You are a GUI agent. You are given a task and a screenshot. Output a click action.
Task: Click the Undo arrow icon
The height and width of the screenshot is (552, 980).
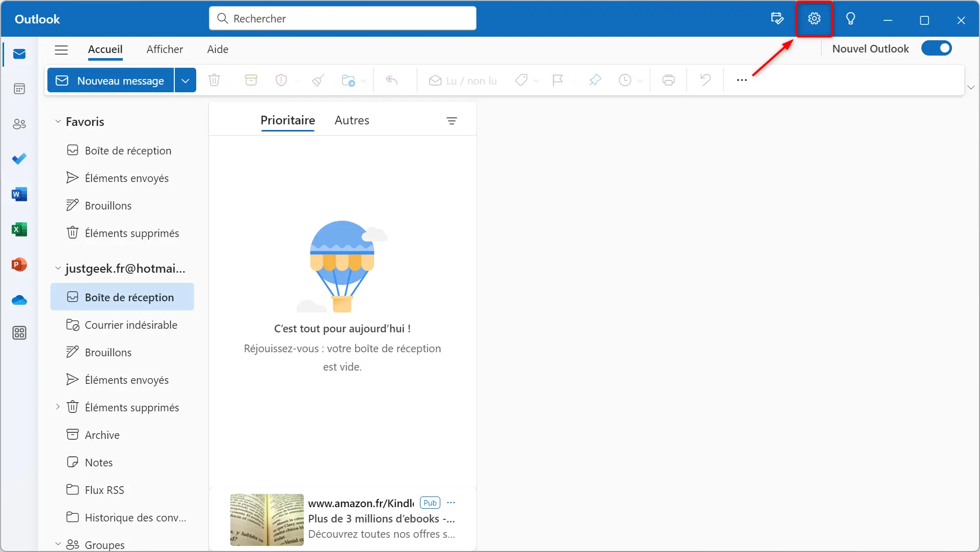(705, 80)
